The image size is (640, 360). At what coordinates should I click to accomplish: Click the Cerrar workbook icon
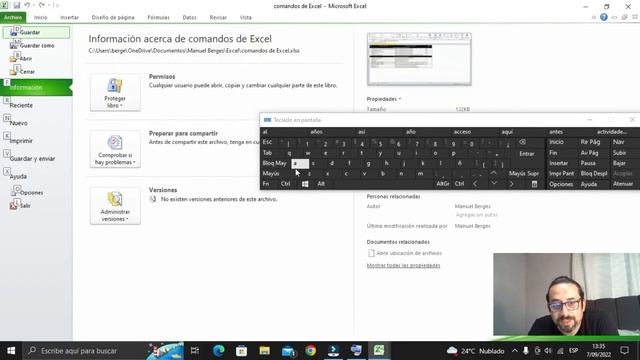click(x=14, y=71)
